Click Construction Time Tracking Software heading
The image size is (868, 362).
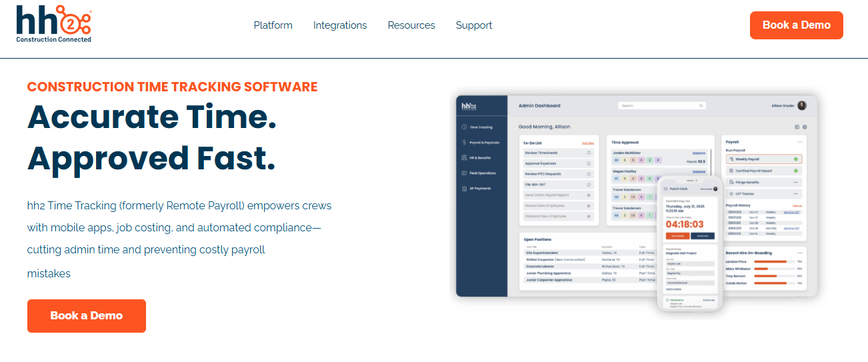(x=172, y=87)
